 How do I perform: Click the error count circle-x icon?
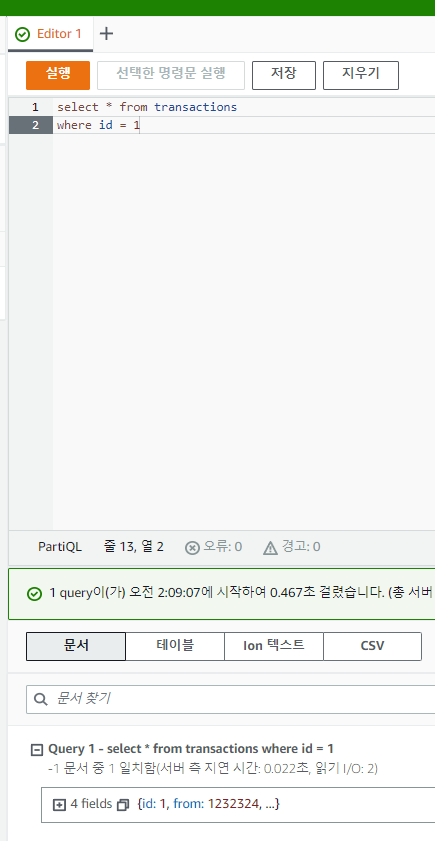coord(192,548)
